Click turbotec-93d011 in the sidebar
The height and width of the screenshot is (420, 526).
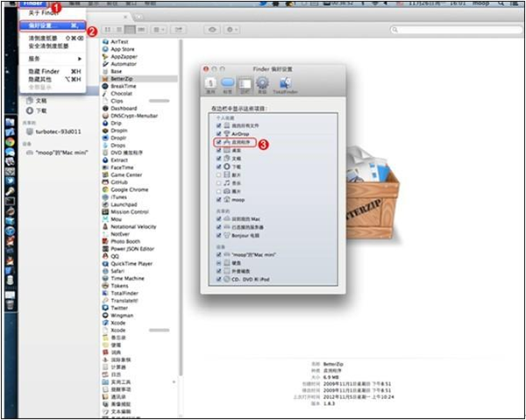point(58,132)
